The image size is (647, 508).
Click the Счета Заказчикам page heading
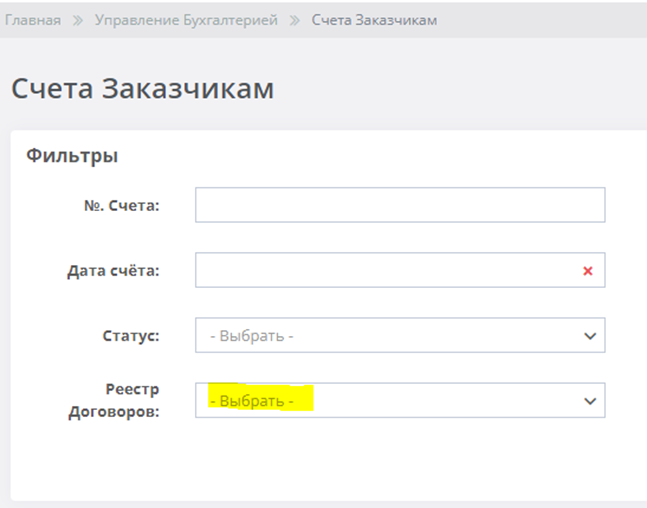point(143,88)
